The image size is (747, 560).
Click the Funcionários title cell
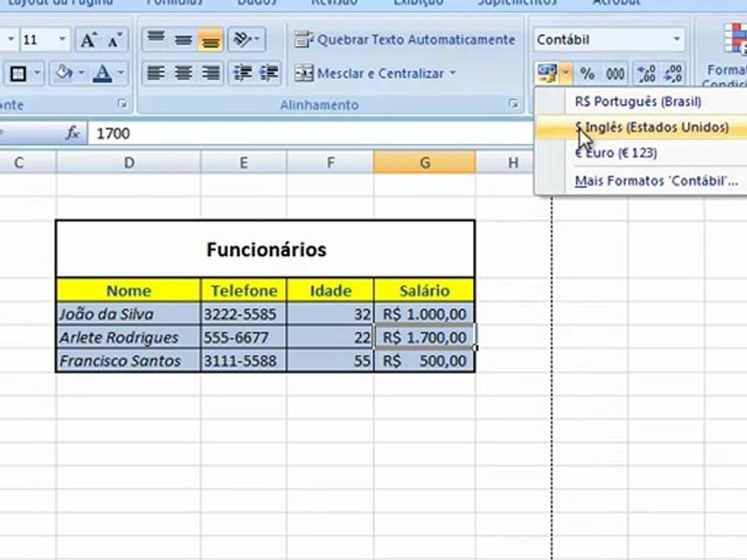[x=265, y=249]
